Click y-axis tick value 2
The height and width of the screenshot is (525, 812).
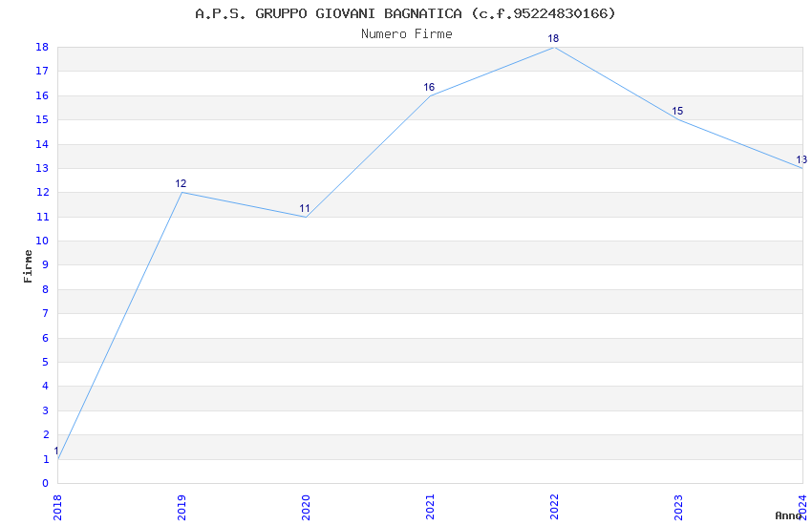[x=45, y=435]
